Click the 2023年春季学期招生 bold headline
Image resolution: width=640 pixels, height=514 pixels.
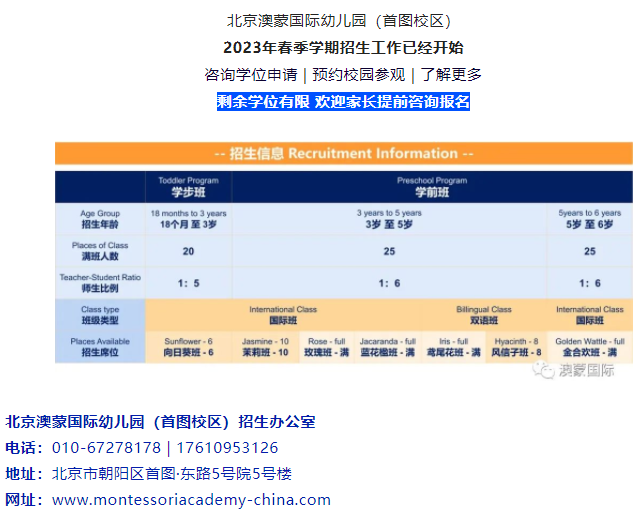343,47
